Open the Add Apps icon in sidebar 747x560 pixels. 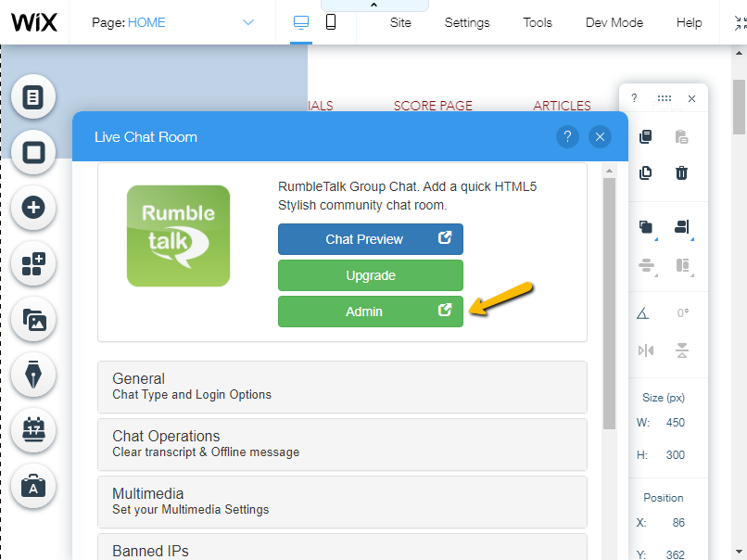tap(33, 264)
